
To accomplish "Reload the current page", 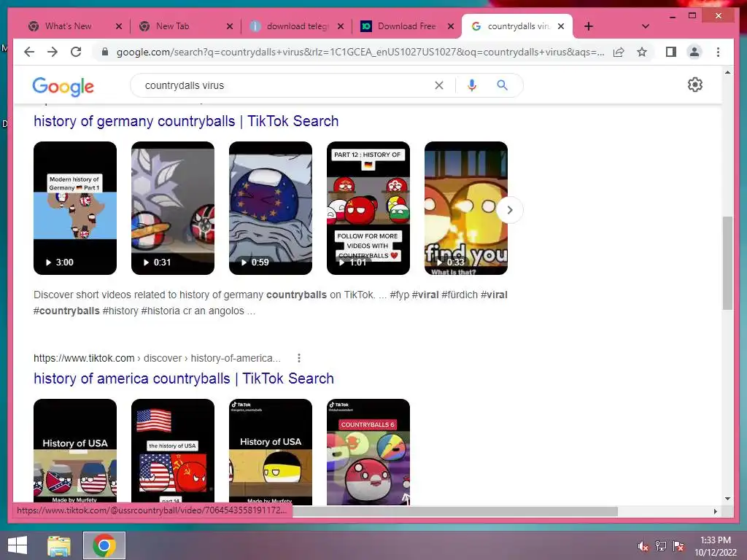I will (x=76, y=52).
